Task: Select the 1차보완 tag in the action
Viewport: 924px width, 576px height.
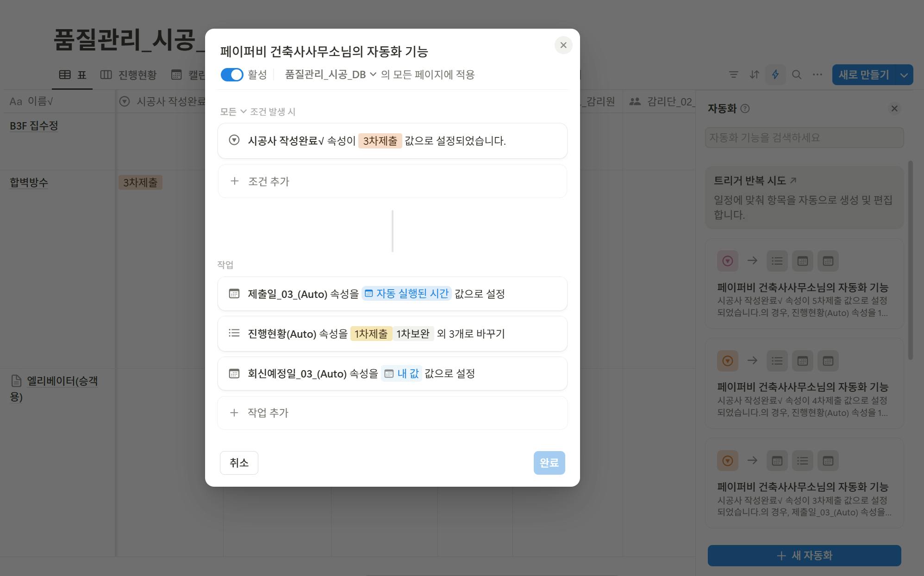Action: click(413, 334)
